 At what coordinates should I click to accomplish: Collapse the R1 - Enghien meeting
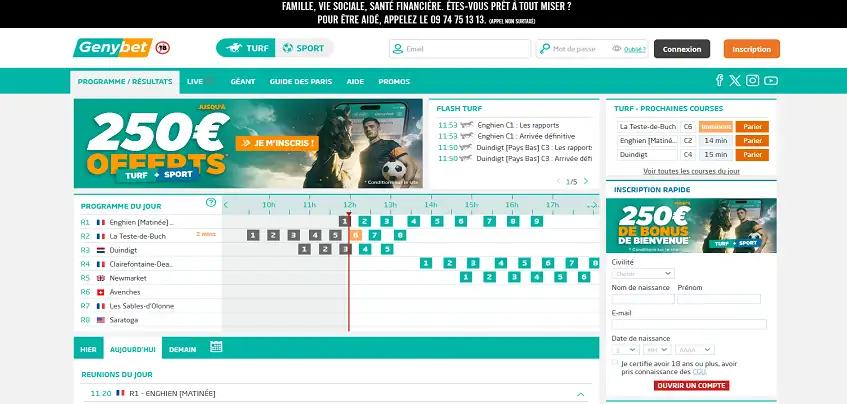tap(581, 394)
